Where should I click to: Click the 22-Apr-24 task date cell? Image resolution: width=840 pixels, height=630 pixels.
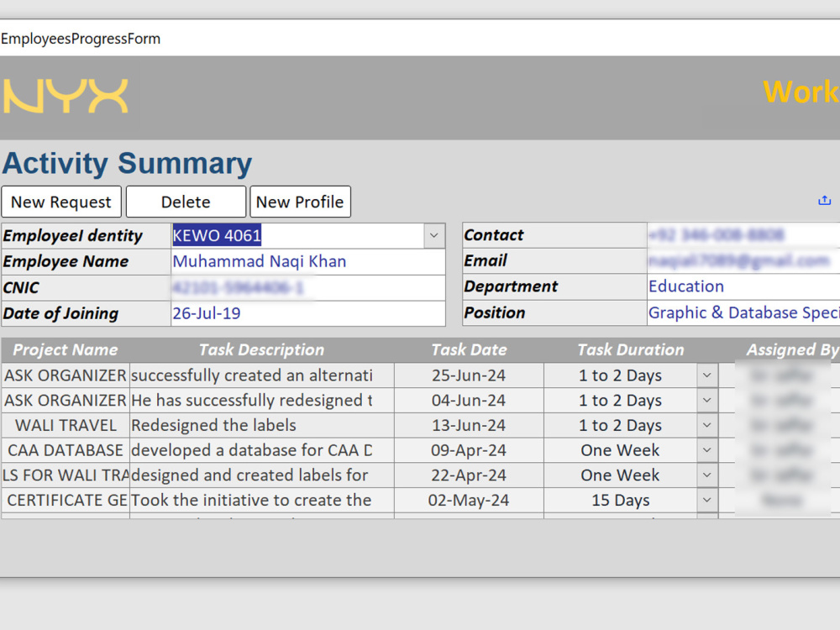469,475
